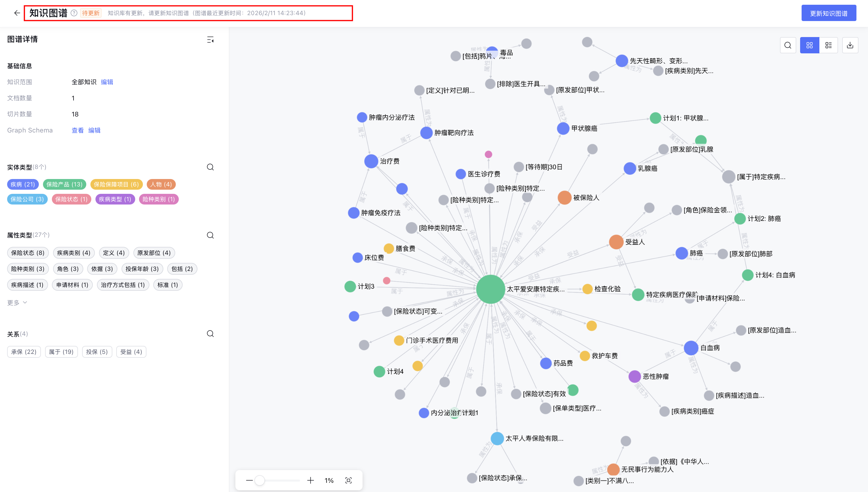Select the 承保 (22) relation filter
This screenshot has width=868, height=492.
[24, 352]
